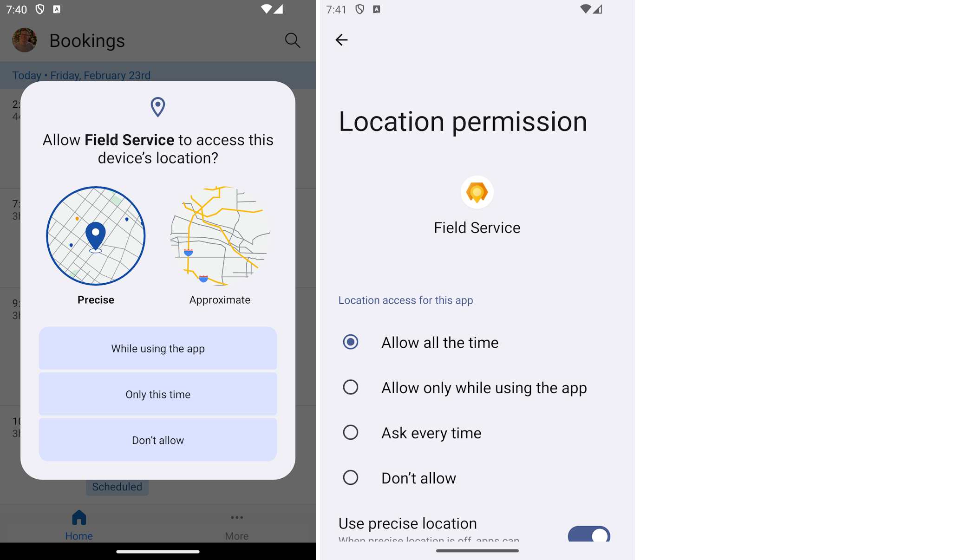
Task: Expand Location access for this app section
Action: (x=406, y=300)
